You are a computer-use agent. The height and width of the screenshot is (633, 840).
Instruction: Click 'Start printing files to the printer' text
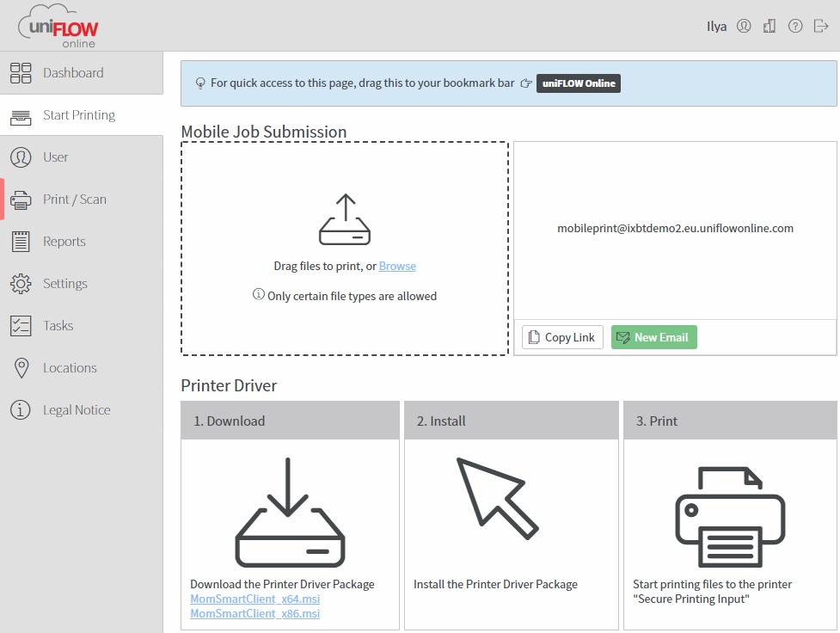pos(712,584)
